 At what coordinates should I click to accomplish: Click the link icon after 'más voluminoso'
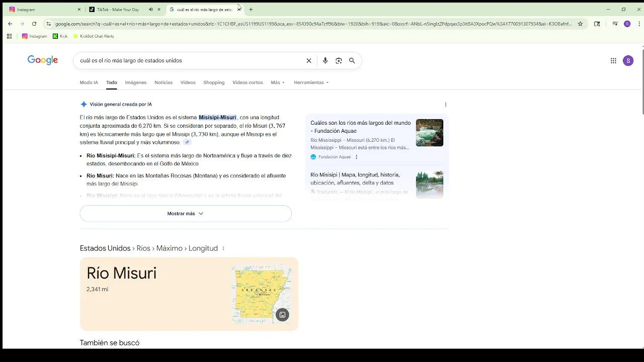click(187, 142)
